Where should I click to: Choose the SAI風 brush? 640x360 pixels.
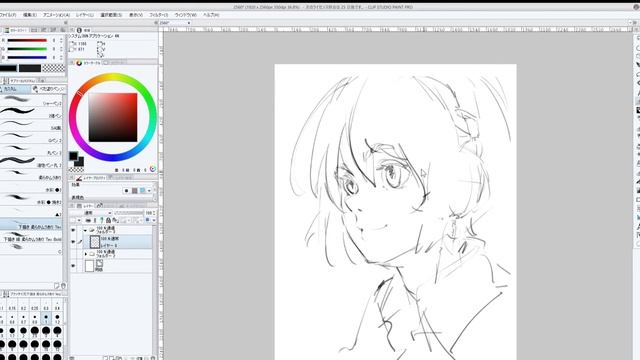(31, 125)
